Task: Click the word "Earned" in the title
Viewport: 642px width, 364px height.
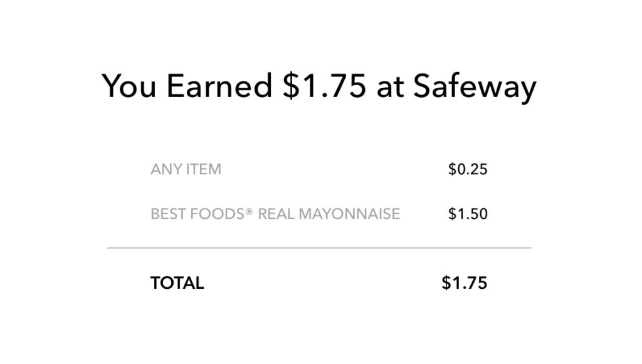Action: point(219,85)
